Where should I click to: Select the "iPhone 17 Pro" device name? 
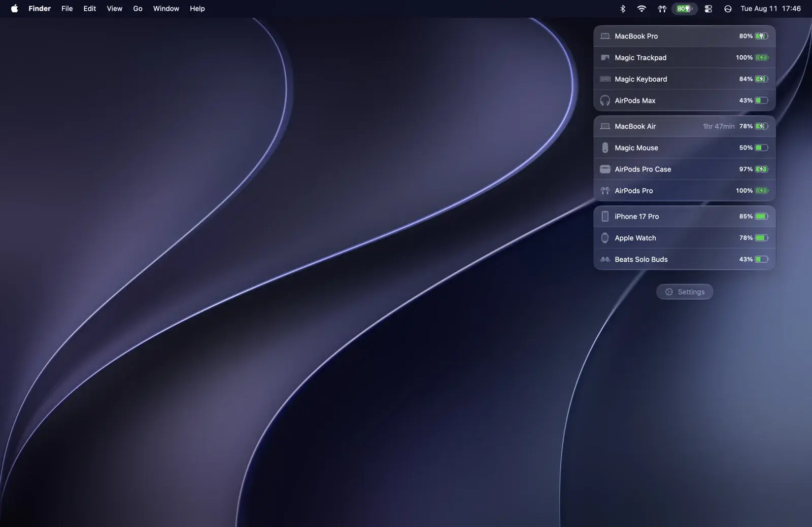[637, 217]
